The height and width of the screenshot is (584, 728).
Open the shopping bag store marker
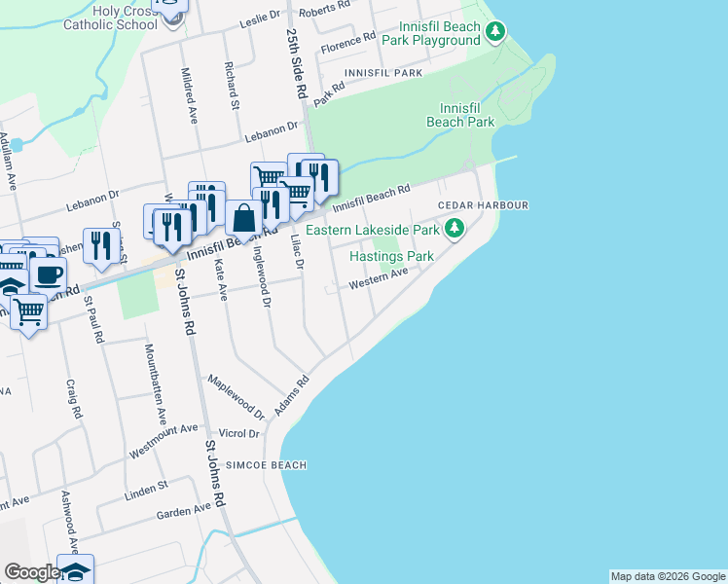pyautogui.click(x=243, y=221)
